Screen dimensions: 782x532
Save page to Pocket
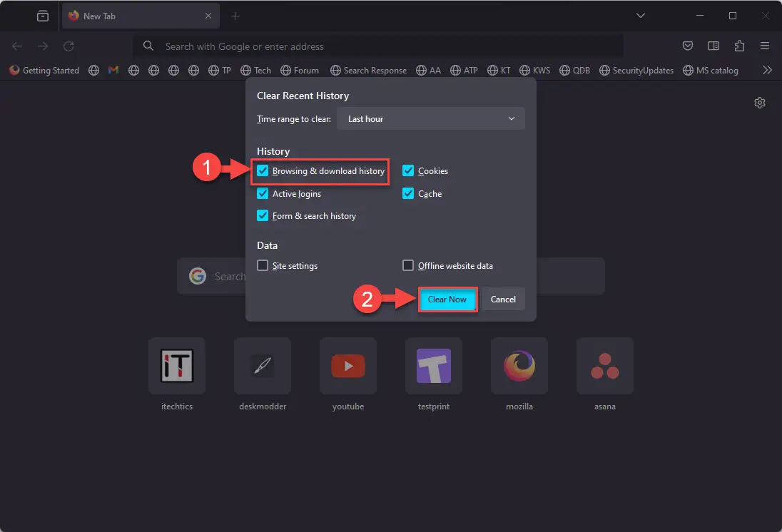pos(687,46)
